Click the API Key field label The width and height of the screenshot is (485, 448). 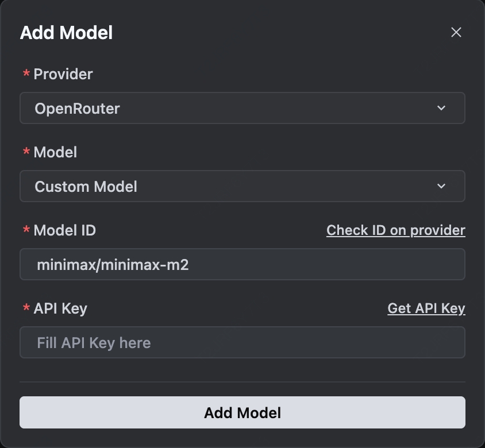pos(60,308)
